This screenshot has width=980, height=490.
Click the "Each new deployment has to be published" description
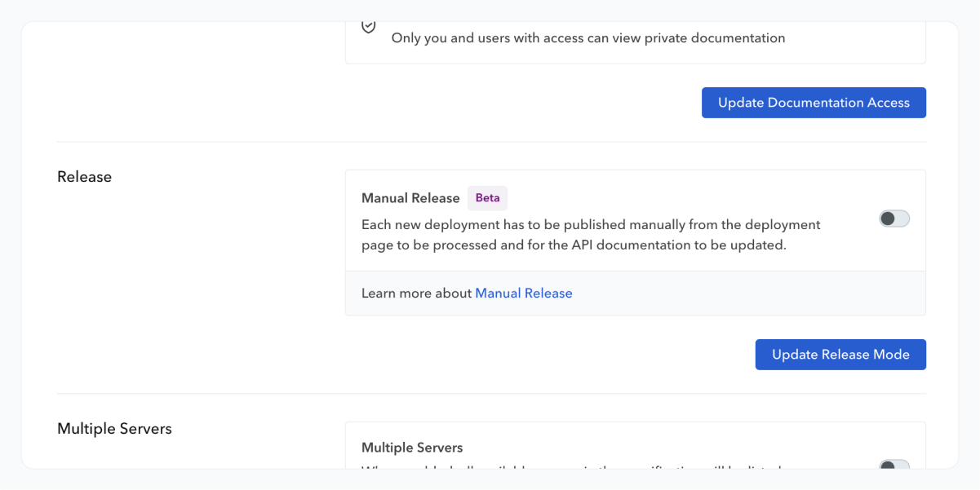[591, 235]
